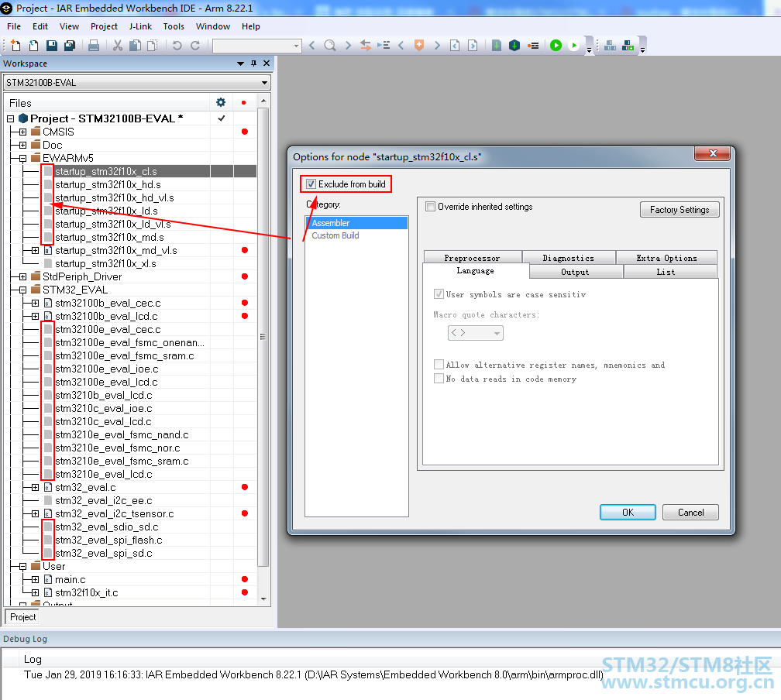This screenshot has width=781, height=700.
Task: Toggle a bookmark with the orange icon
Action: point(419,46)
